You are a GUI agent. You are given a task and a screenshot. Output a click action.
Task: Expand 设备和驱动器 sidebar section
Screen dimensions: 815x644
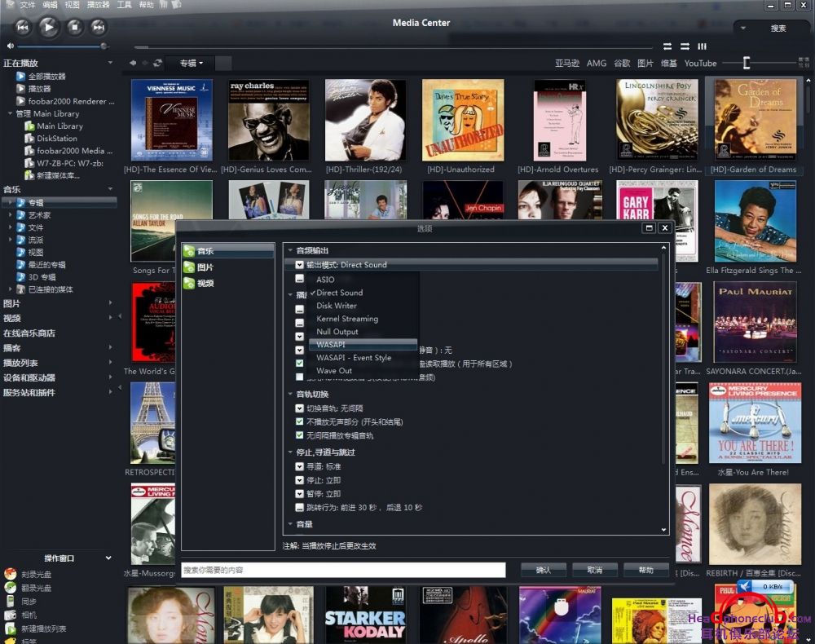[110, 377]
